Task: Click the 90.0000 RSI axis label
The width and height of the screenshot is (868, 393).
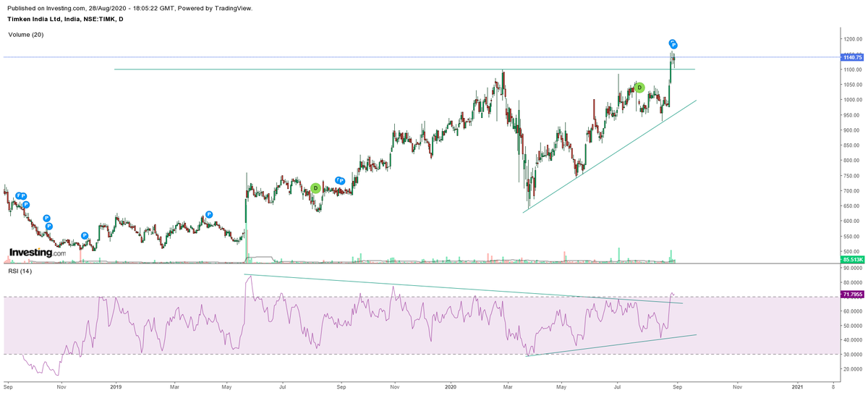Action: point(853,269)
